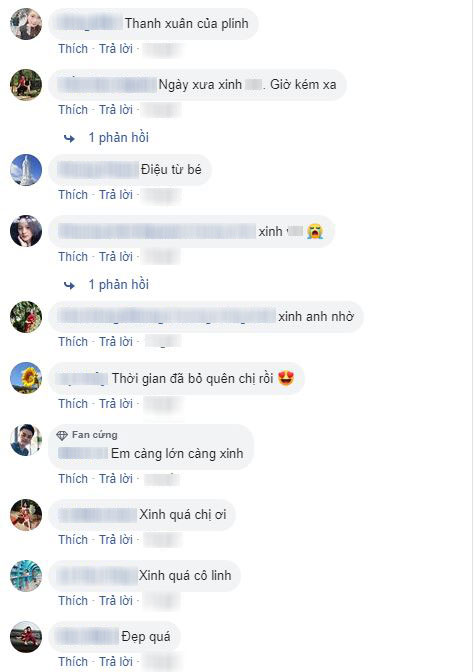
Task: Open avatar next to 'Thanh xuân của plinh'
Action: point(26,24)
